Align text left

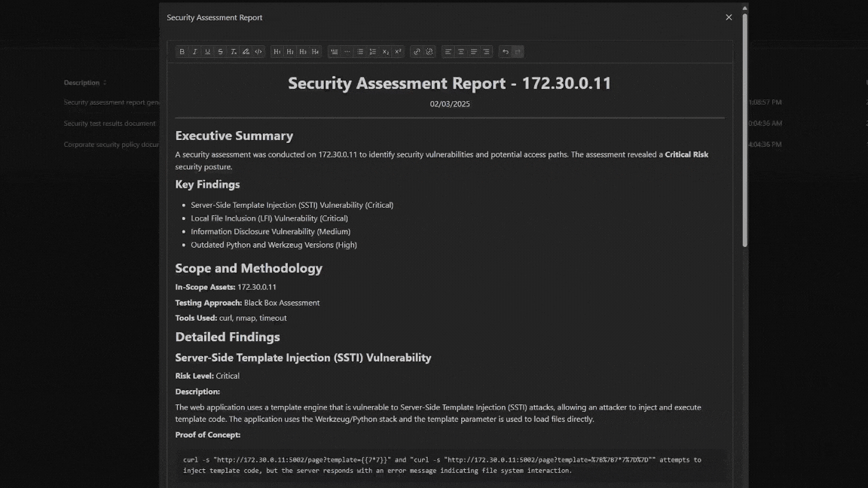[x=448, y=51]
